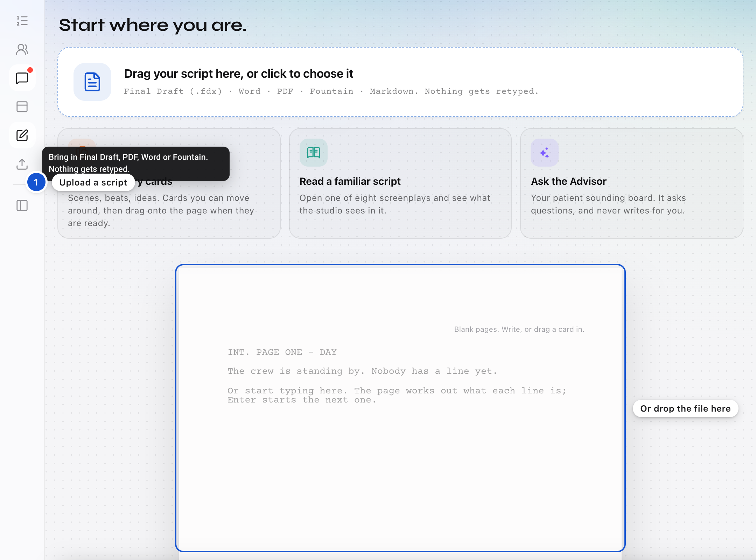
Task: Click the 'Blank pages. Write, or drag a card in.' text
Action: 519,329
